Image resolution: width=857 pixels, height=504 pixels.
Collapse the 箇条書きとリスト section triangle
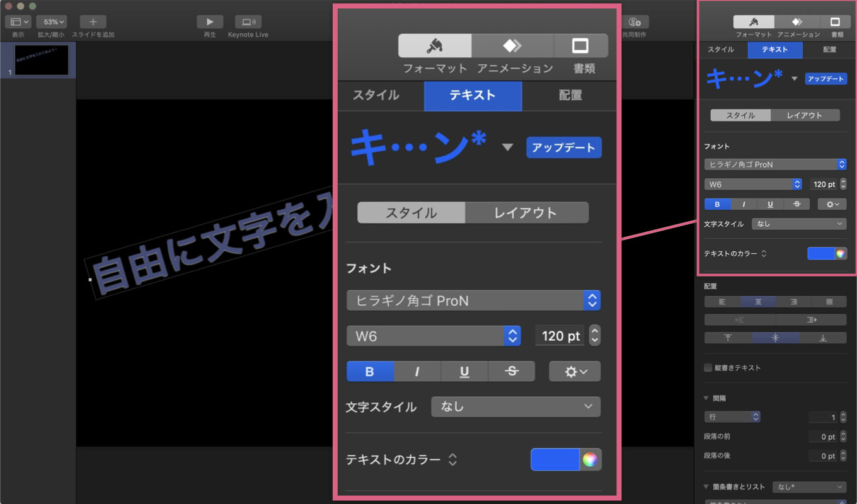coord(707,487)
